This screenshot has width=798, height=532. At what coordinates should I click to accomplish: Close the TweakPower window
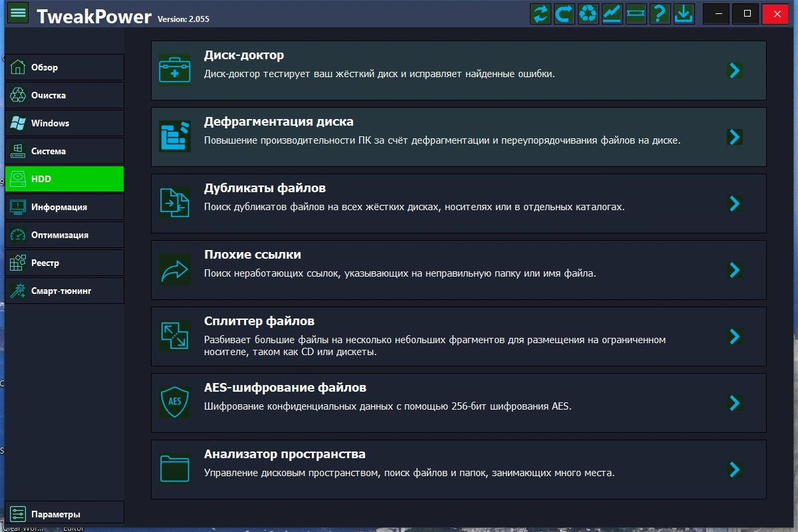click(x=777, y=13)
